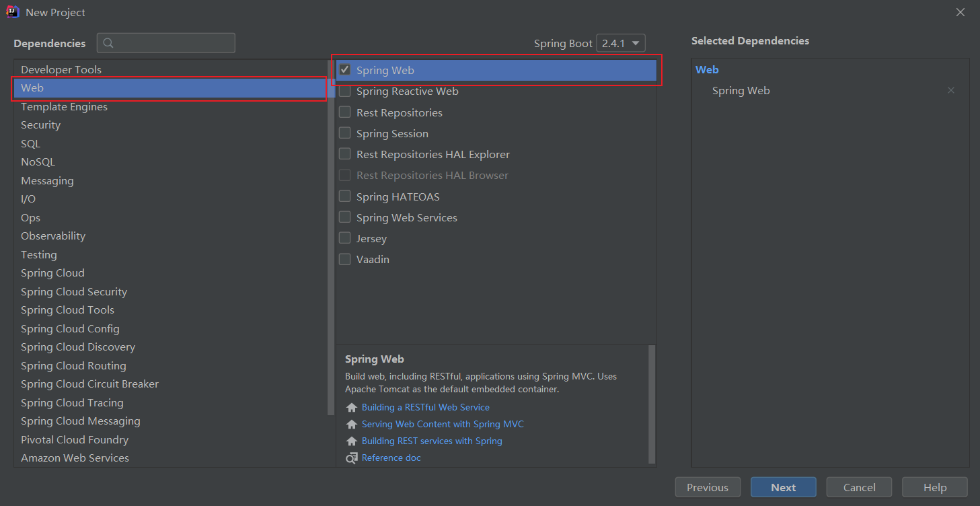Viewport: 980px width, 506px height.
Task: Remove Spring Web from selected dependencies
Action: [950, 90]
